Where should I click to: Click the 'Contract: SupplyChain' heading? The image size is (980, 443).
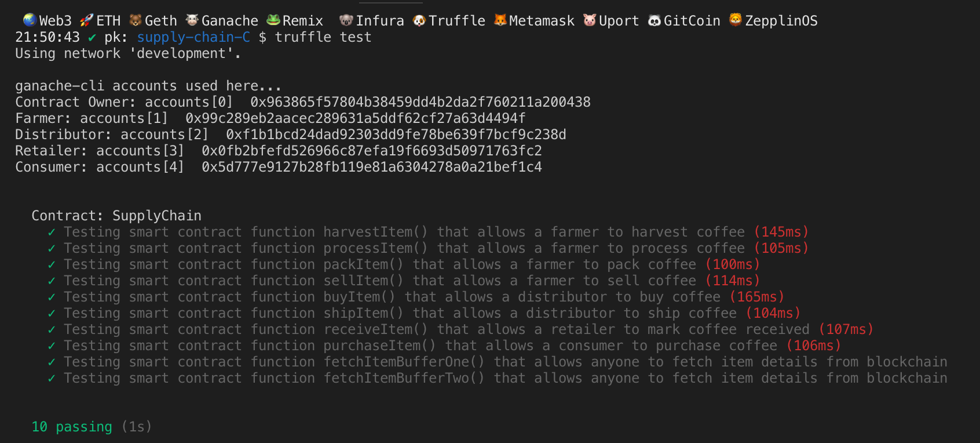pyautogui.click(x=116, y=216)
